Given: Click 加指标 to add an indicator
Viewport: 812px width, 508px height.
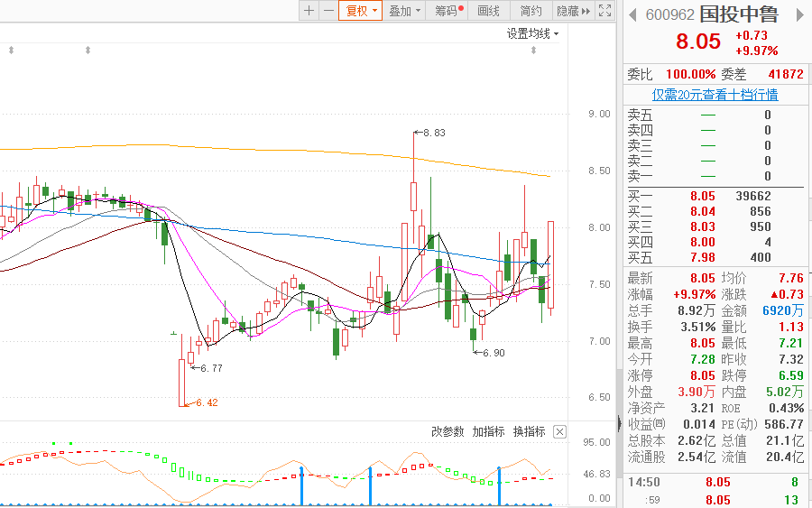Looking at the screenshot, I should [x=488, y=432].
